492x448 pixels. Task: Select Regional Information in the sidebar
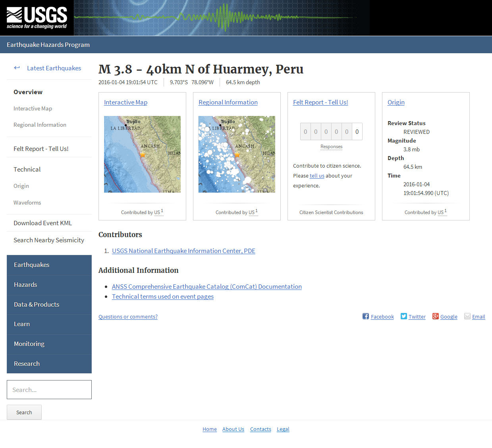pos(40,125)
